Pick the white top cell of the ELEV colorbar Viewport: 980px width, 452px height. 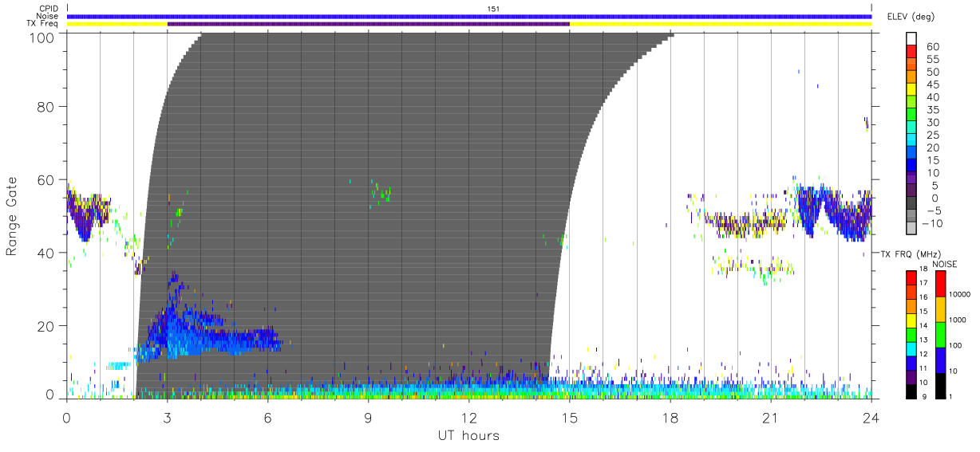pos(912,39)
